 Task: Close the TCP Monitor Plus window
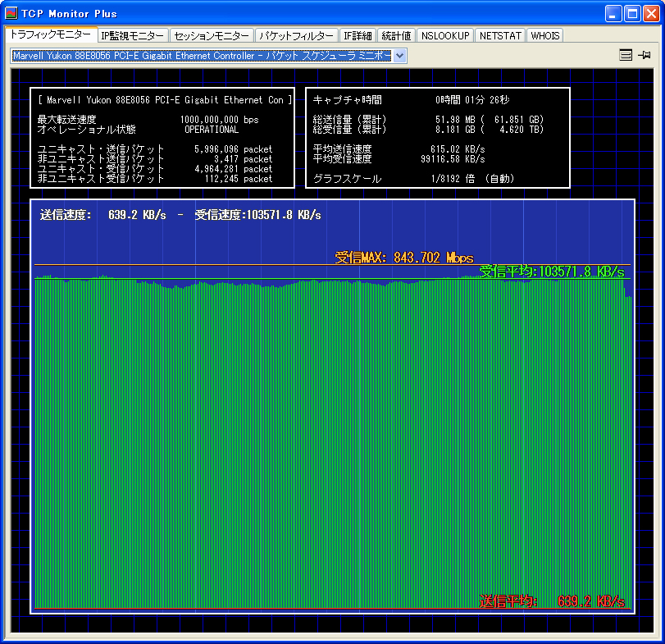point(651,13)
